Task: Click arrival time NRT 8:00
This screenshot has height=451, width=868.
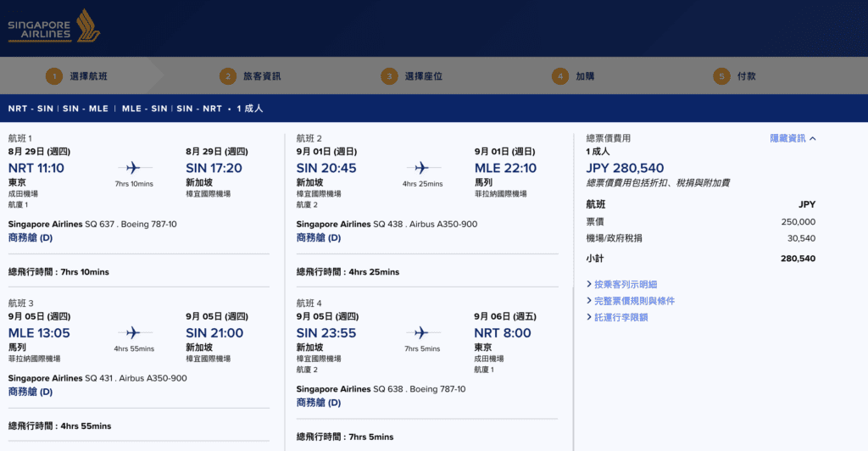Action: pos(502,333)
